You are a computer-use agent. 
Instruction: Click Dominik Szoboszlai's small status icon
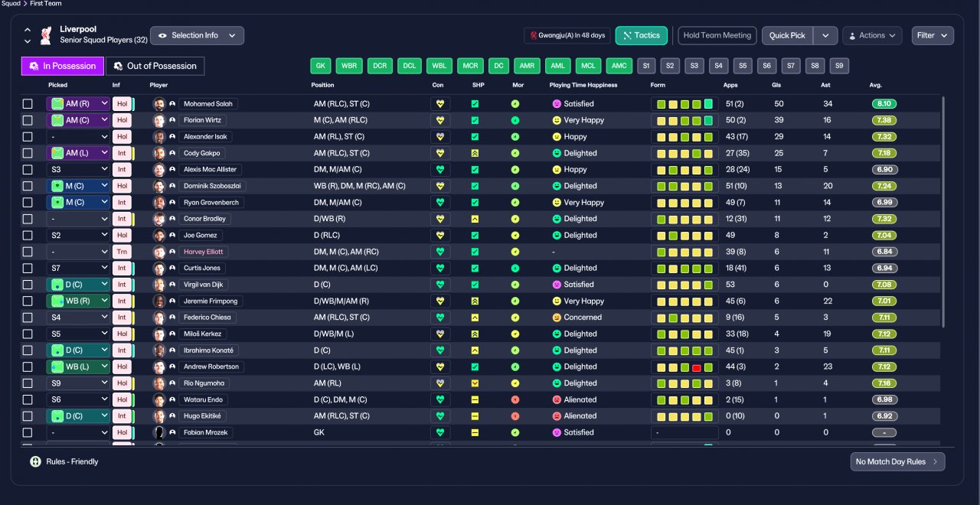pyautogui.click(x=172, y=186)
